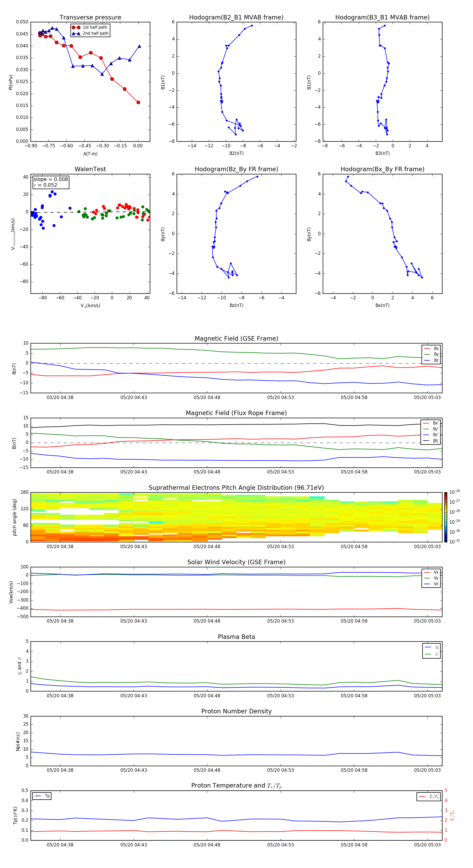The height and width of the screenshot is (868, 473).
Task: Click the Suprathermal Electrons Pitch Angle Distribution title
Action: pos(236,488)
